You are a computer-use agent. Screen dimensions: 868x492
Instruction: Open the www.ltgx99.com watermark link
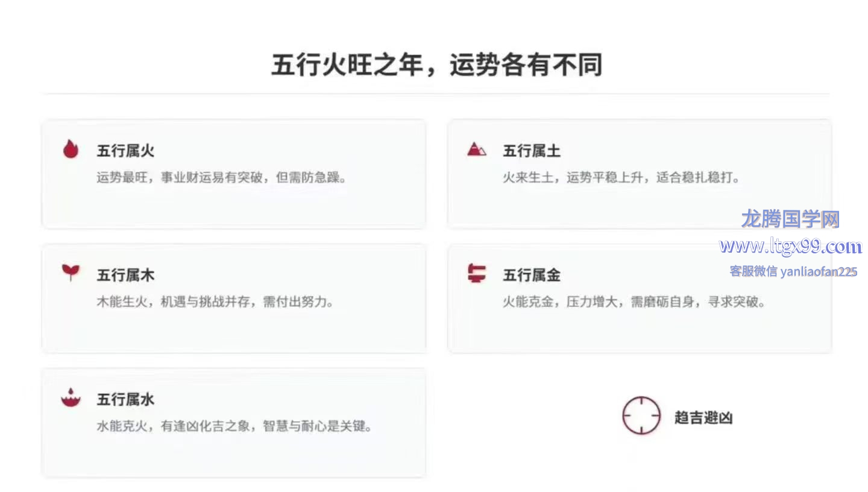click(x=790, y=247)
